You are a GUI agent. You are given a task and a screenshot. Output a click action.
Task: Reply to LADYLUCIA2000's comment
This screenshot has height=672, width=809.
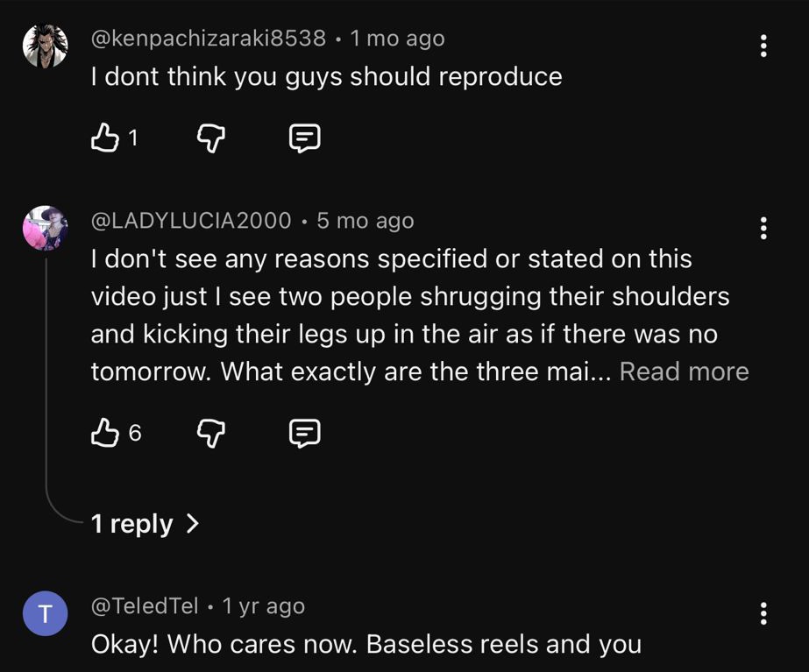point(304,432)
